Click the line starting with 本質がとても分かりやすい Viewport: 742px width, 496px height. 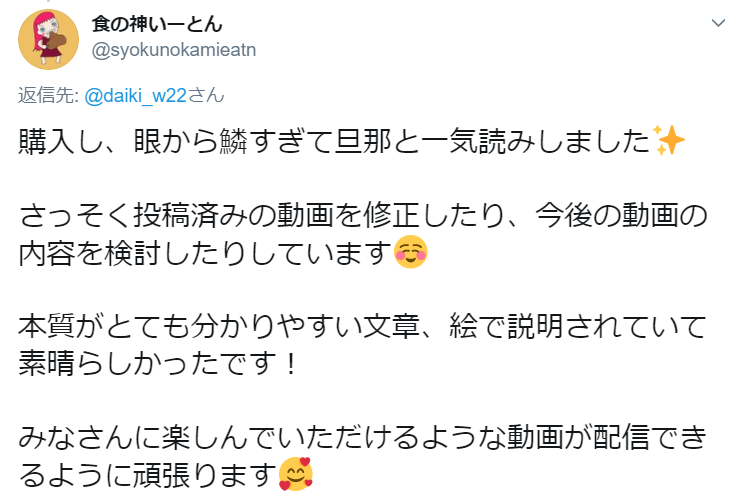(362, 326)
